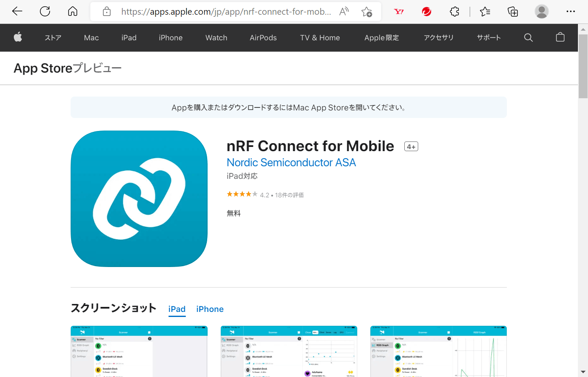This screenshot has height=377, width=588.
Task: Select the iPhone screenshots tab
Action: pos(210,309)
